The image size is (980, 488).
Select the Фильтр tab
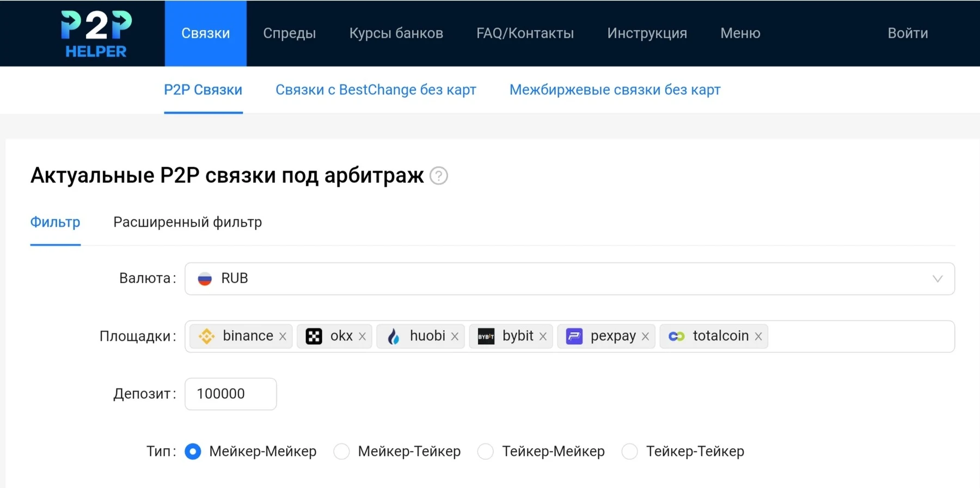[55, 222]
